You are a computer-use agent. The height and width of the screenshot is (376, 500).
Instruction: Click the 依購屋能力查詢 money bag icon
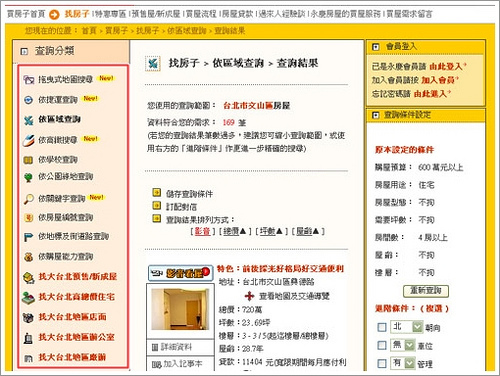pos(29,257)
